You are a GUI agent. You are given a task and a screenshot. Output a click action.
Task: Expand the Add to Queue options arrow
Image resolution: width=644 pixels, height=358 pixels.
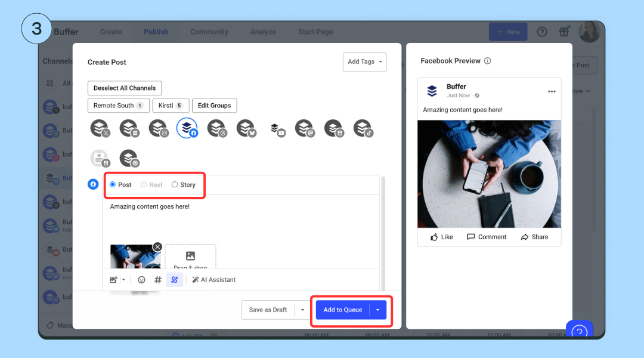(x=377, y=310)
